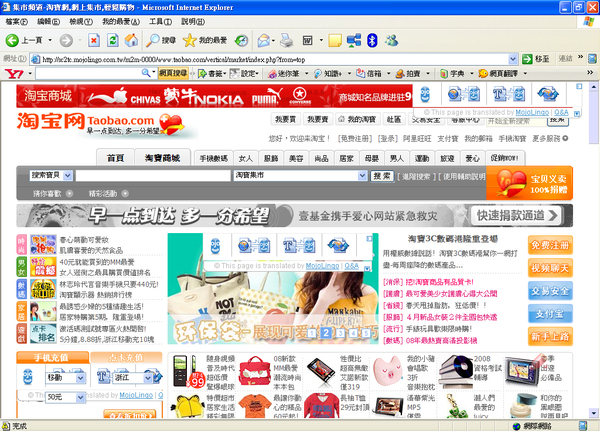Click the top MojoLingo blue face icon

point(425,94)
